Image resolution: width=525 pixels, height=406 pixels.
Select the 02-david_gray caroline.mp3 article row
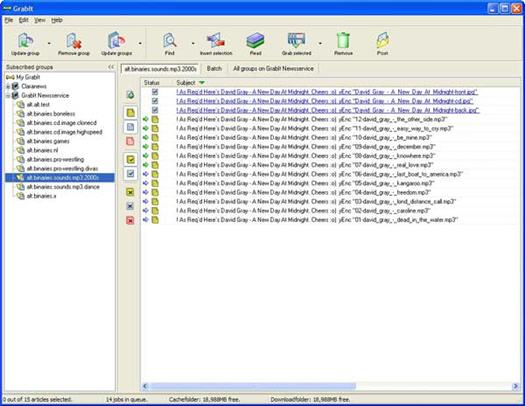[330, 211]
